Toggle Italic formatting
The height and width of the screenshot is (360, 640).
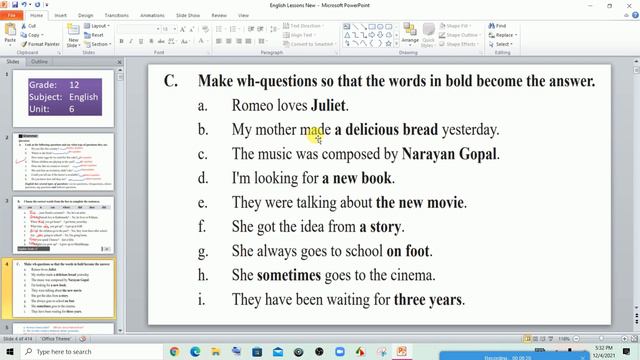pos(131,41)
